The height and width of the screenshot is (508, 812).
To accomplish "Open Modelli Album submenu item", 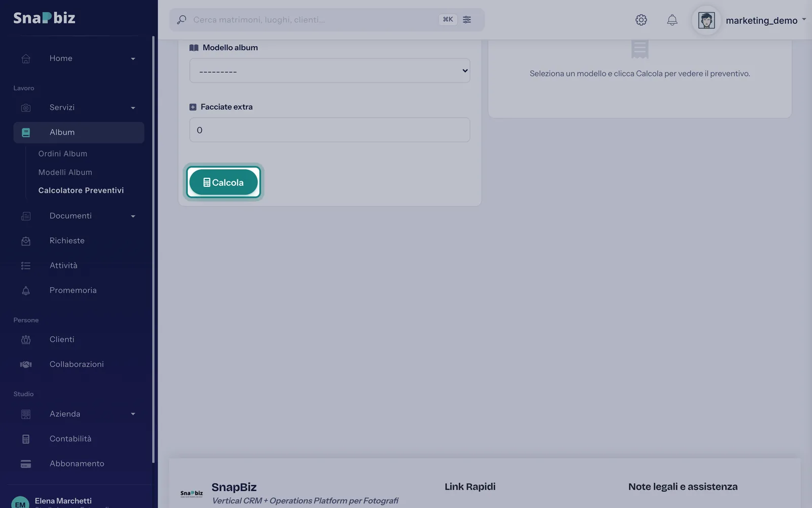I will click(65, 172).
